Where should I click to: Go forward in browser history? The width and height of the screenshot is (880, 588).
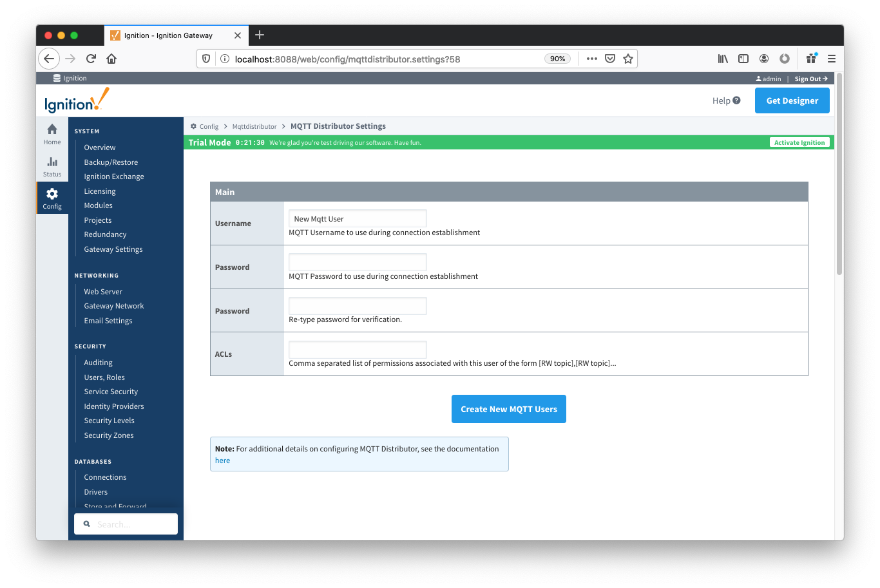coord(70,59)
